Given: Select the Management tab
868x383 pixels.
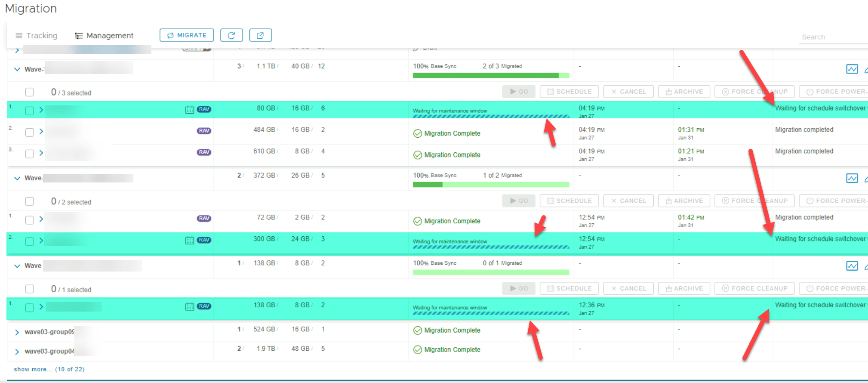Looking at the screenshot, I should pyautogui.click(x=105, y=36).
